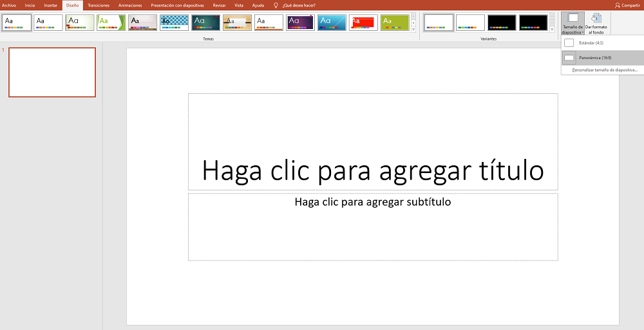Click the title placeholder text
Image resolution: width=644 pixels, height=330 pixels.
click(372, 170)
